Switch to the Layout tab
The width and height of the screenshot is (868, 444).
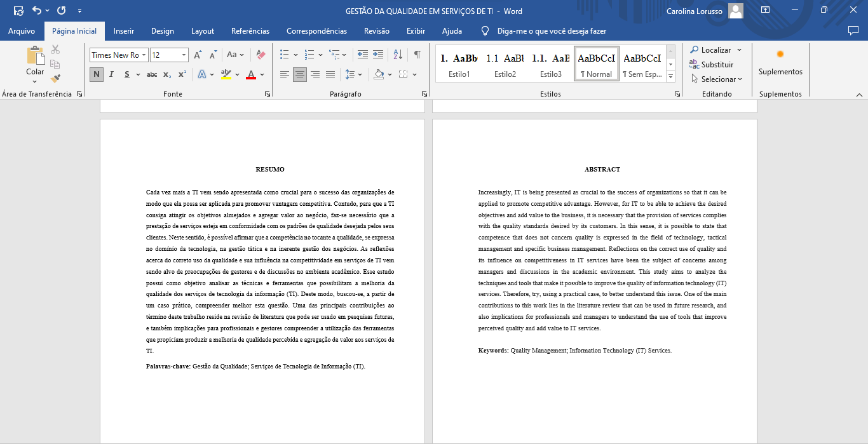tap(203, 30)
